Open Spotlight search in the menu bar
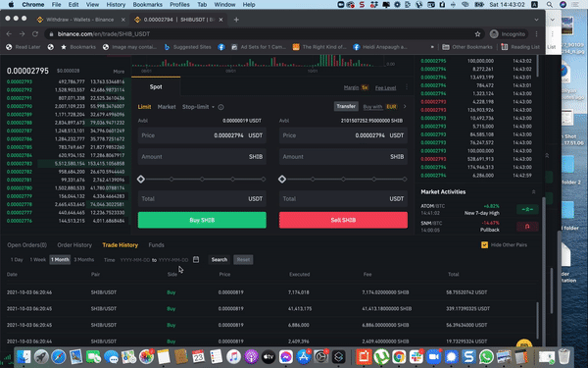Screen dimensions: 588x368 [x=550, y=5]
